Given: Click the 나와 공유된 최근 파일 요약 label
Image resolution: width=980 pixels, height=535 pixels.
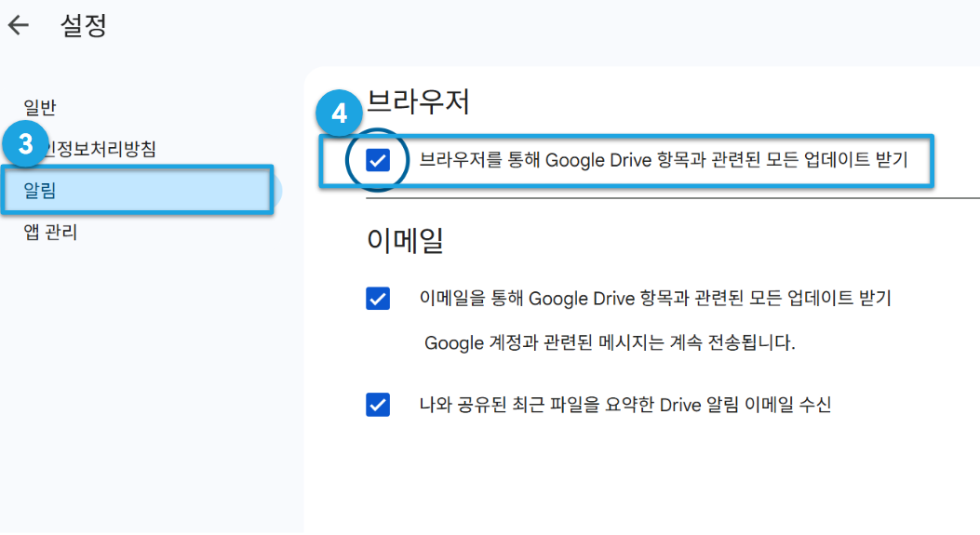Looking at the screenshot, I should (x=625, y=405).
